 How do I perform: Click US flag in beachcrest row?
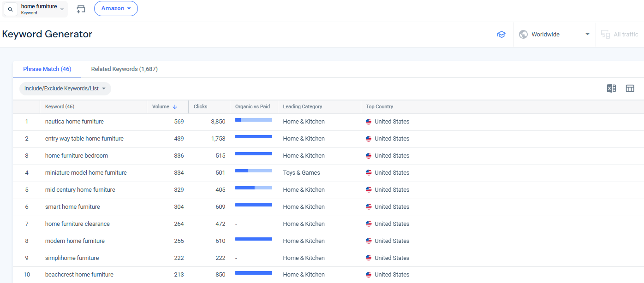tap(369, 275)
